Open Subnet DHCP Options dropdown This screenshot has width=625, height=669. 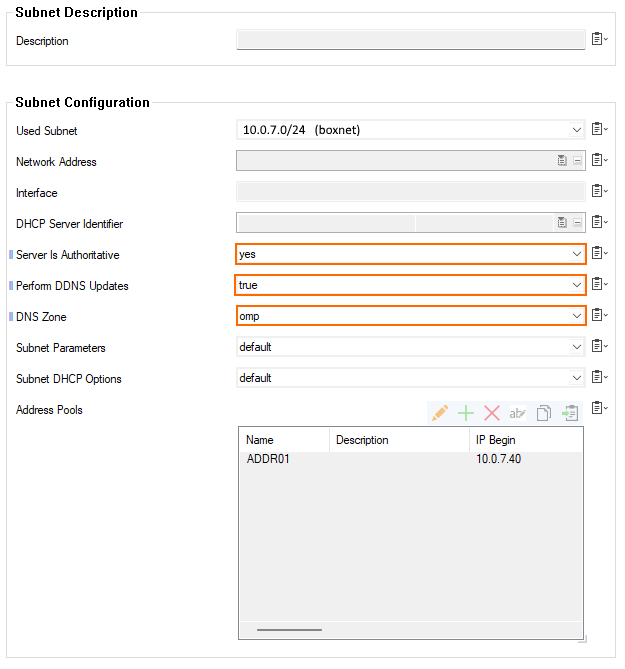(576, 378)
